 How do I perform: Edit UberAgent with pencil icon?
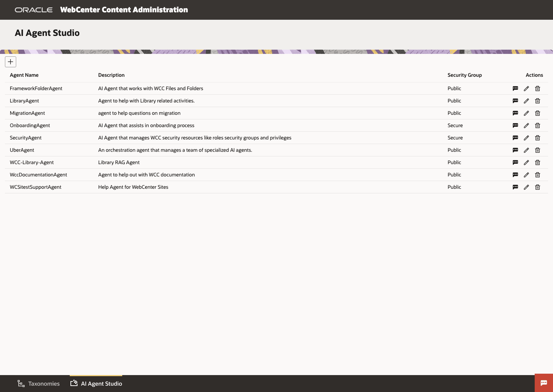526,150
